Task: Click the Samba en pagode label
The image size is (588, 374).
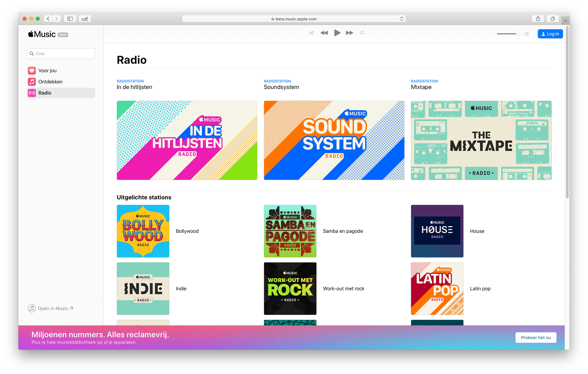Action: [343, 231]
